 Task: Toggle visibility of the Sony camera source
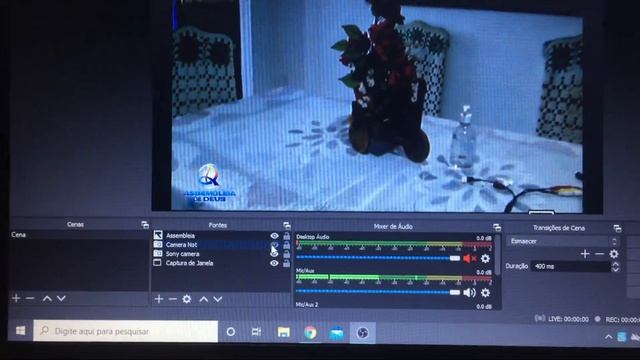274,254
